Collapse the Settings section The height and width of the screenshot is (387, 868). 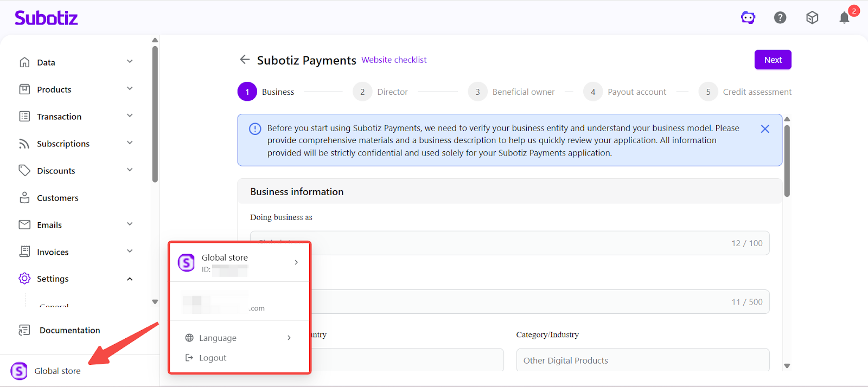pyautogui.click(x=130, y=279)
